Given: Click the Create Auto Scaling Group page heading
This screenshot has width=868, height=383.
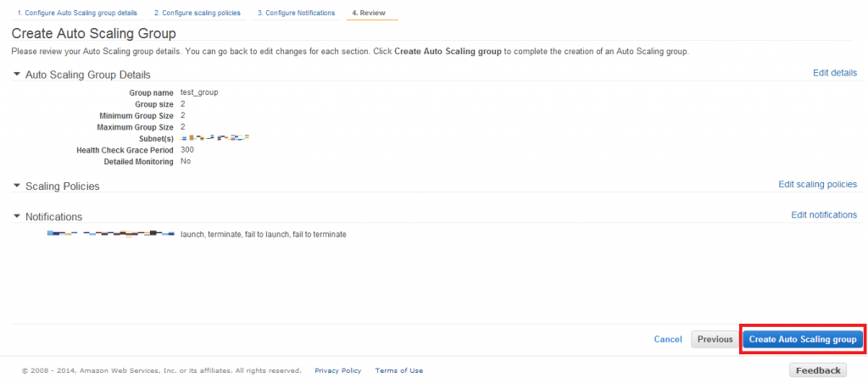Looking at the screenshot, I should [x=93, y=33].
